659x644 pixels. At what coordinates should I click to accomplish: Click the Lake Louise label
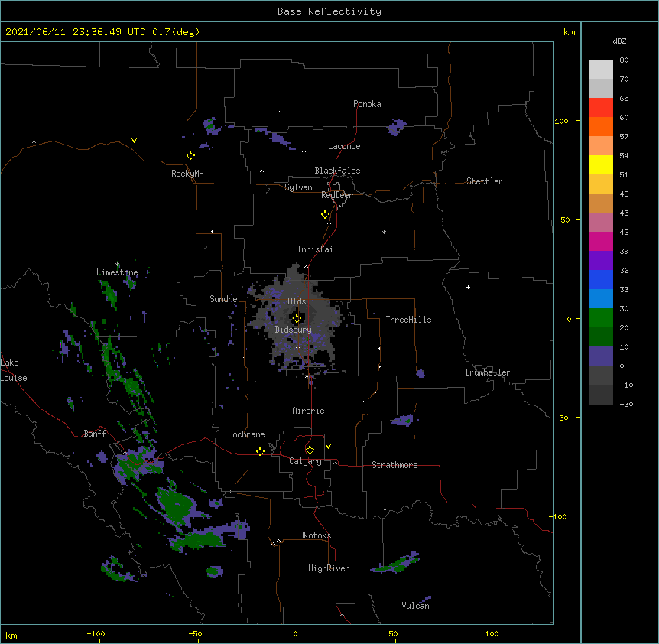click(x=13, y=370)
